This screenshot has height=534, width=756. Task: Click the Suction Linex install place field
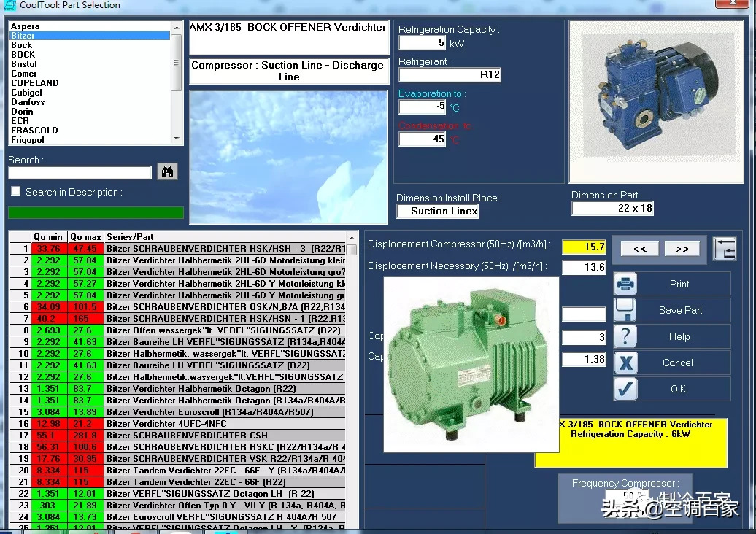438,211
